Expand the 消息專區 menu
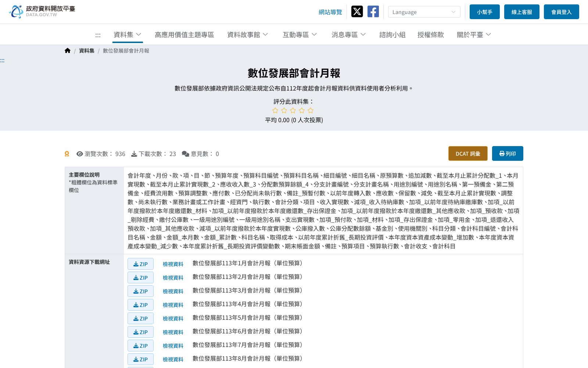The height and width of the screenshot is (368, 588). [349, 35]
